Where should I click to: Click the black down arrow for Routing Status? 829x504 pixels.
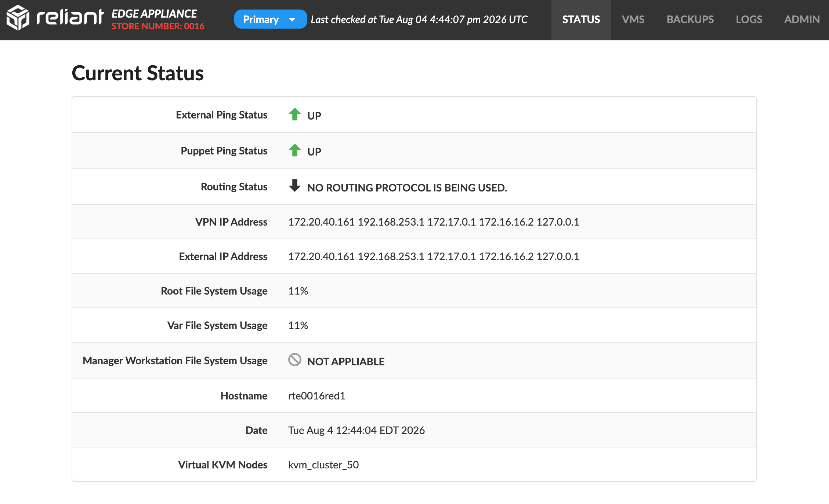(294, 186)
